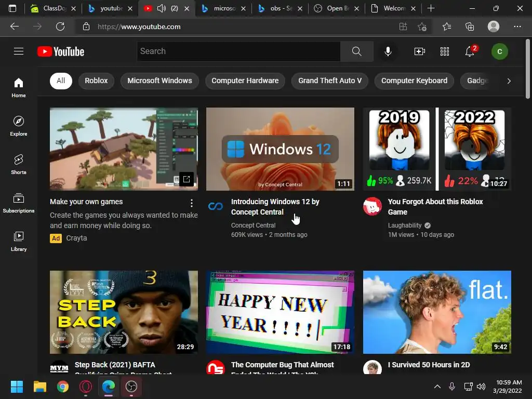The height and width of the screenshot is (399, 532).
Task: Open the Happy New Year video thumbnail
Action: [280, 312]
